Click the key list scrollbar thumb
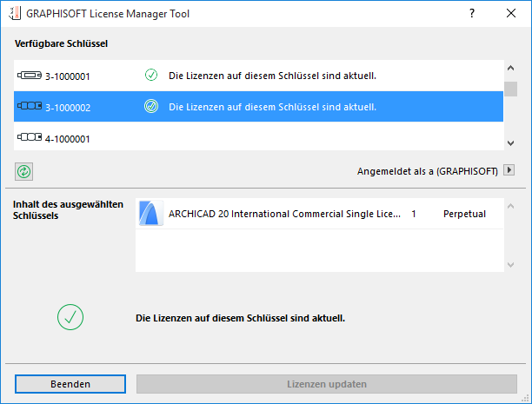Viewport: 532px width, 404px height. tap(510, 89)
